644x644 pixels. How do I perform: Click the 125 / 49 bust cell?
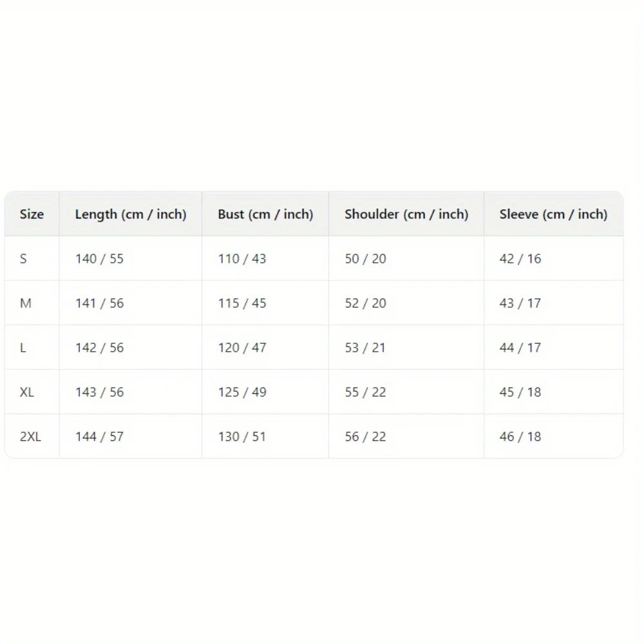[x=242, y=392]
